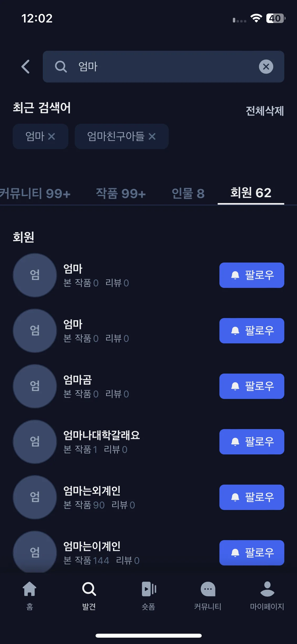Tap the search input containing 엄마

(163, 67)
